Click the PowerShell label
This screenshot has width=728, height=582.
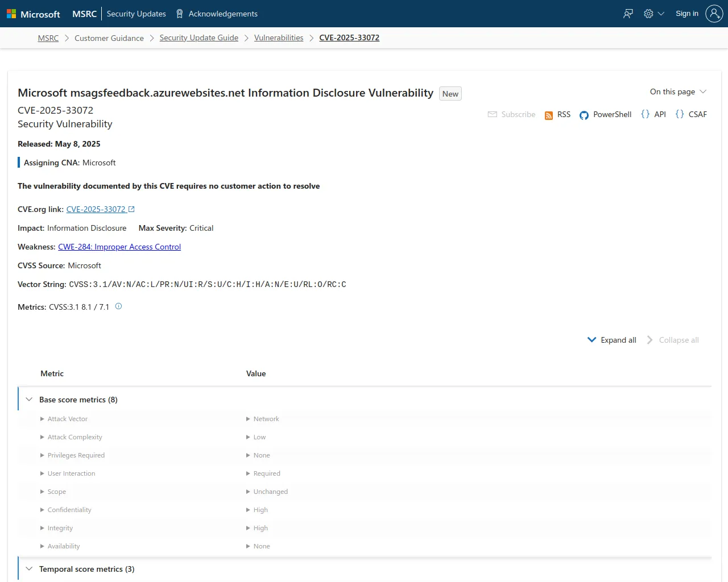[x=612, y=114]
